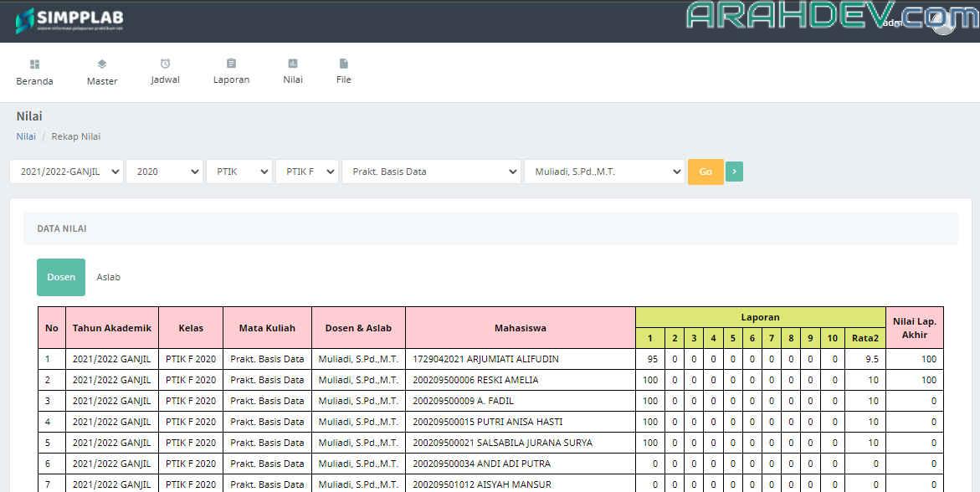Click the admin user avatar
Screen dimensions: 980x492
pyautogui.click(x=943, y=23)
